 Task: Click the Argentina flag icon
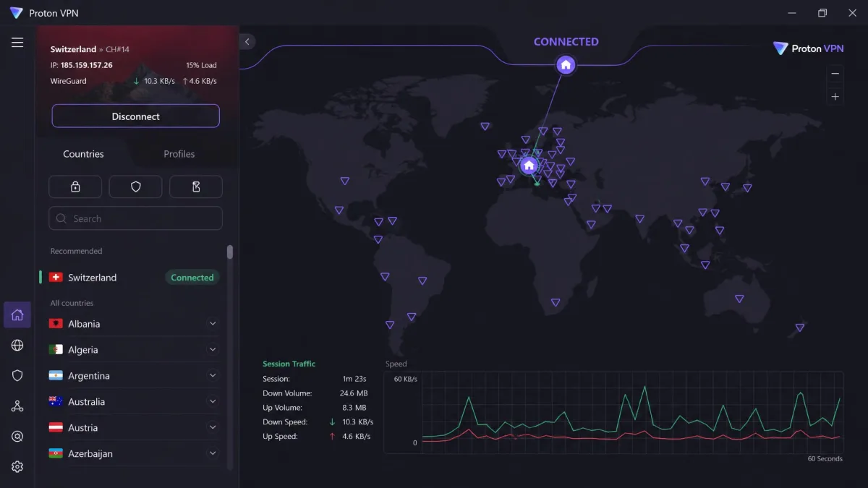[56, 376]
